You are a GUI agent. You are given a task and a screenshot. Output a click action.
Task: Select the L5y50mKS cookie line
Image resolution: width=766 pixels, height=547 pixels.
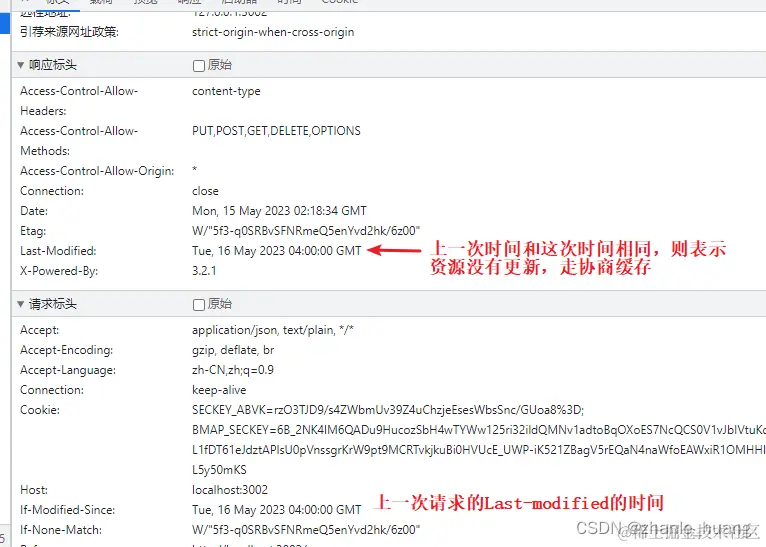[x=219, y=470]
